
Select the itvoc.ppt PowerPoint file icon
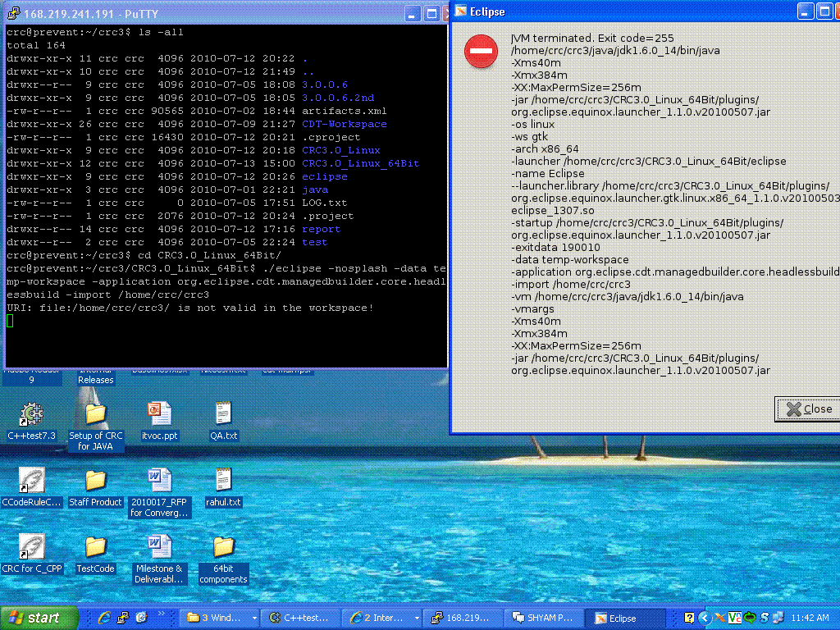(159, 414)
